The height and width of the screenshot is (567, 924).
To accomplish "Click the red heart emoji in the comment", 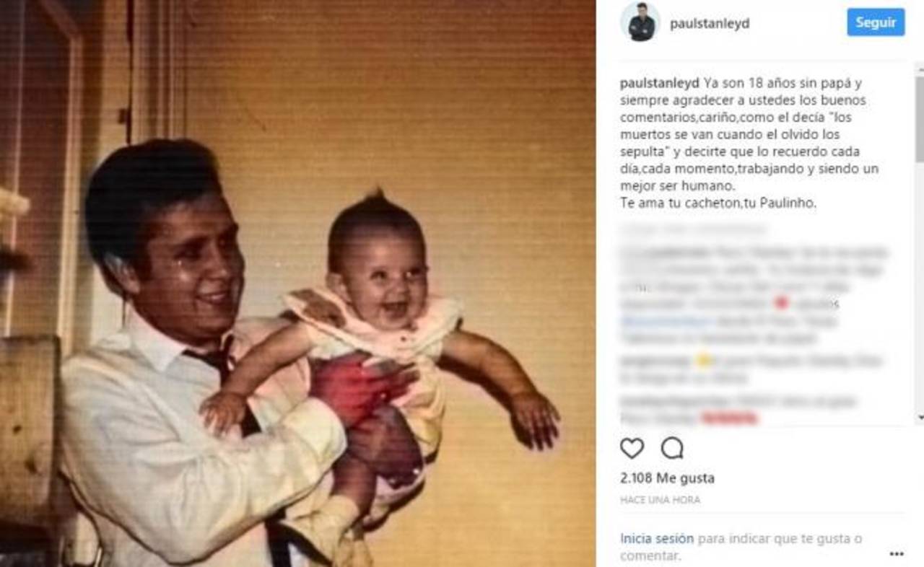I will (x=780, y=304).
